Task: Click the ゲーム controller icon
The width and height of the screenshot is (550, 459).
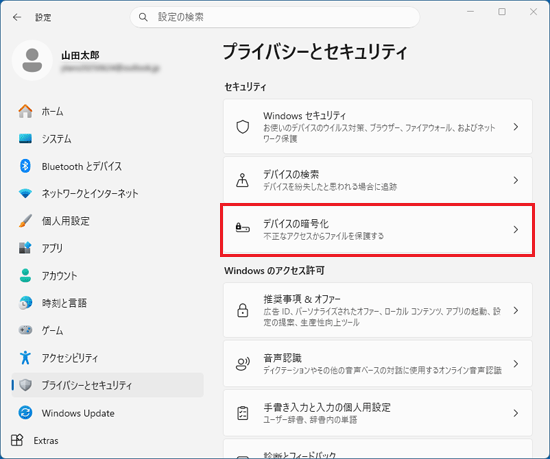Action: tap(25, 330)
